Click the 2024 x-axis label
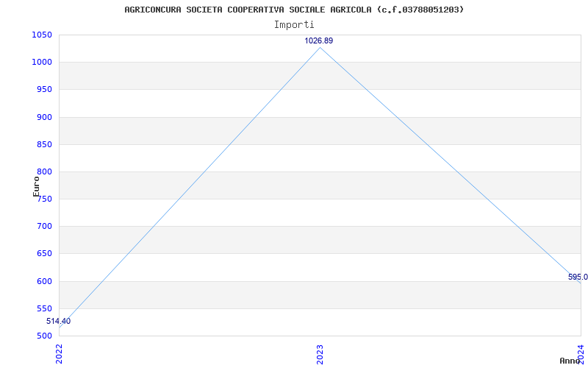588x368 pixels. click(x=581, y=354)
